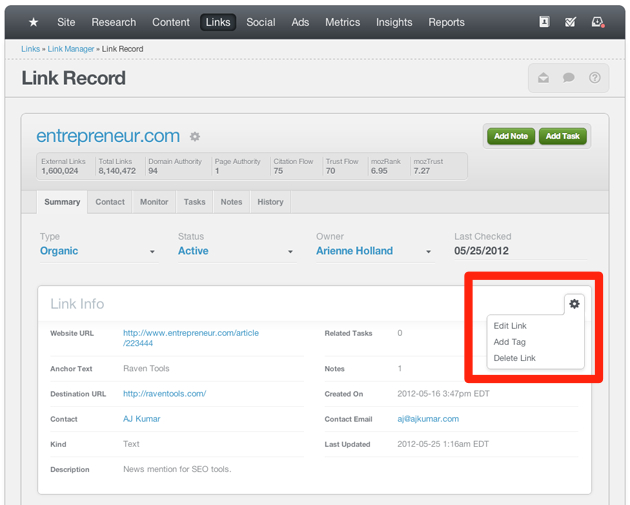
Task: Click the External Links value 1,600,024
Action: pyautogui.click(x=60, y=171)
